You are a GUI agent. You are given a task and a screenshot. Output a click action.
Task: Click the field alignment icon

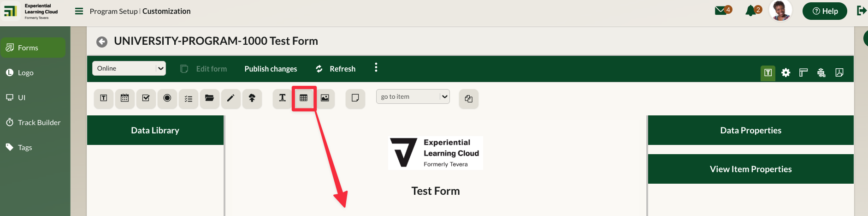tap(821, 72)
